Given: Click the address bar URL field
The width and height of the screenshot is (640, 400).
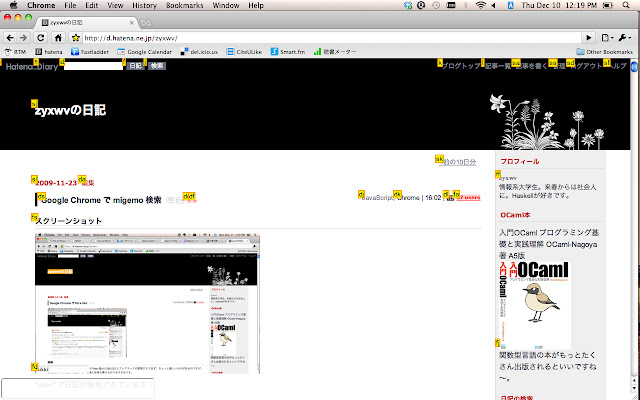Looking at the screenshot, I should click(331, 38).
